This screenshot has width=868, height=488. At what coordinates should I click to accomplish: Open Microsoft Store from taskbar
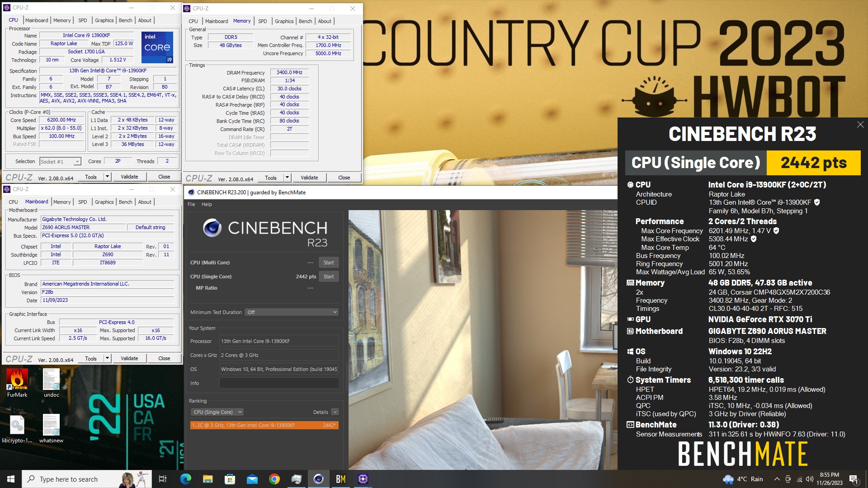230,479
